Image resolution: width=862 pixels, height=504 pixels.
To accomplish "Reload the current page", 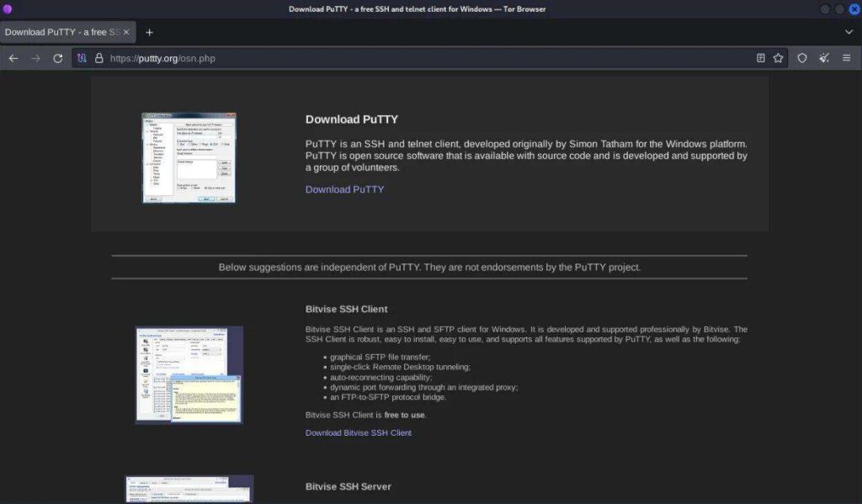I will coord(57,58).
